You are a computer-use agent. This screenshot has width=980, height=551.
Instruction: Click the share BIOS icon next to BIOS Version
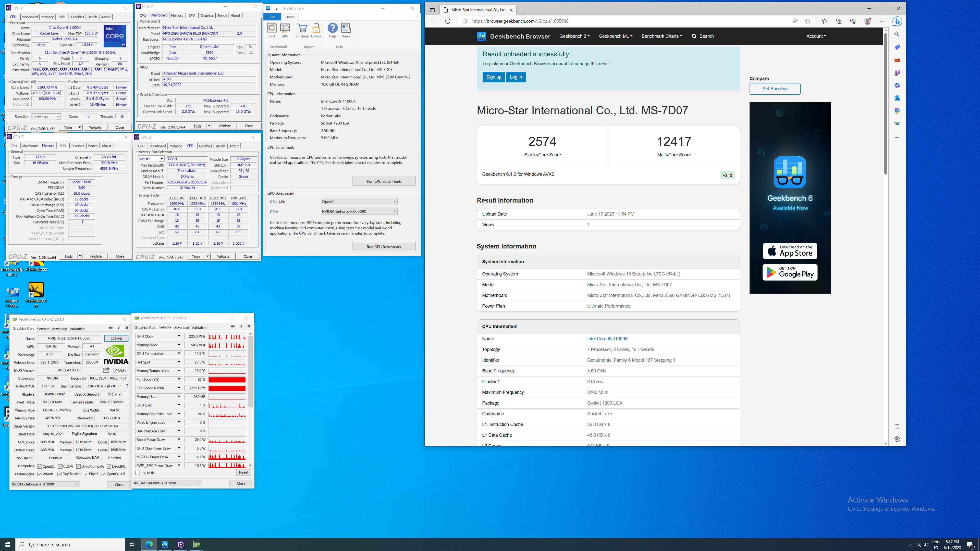click(x=106, y=370)
